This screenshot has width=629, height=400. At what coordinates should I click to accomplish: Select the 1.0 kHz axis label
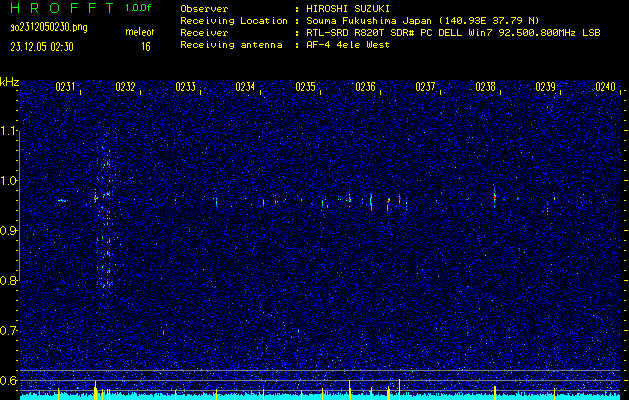pyautogui.click(x=9, y=180)
